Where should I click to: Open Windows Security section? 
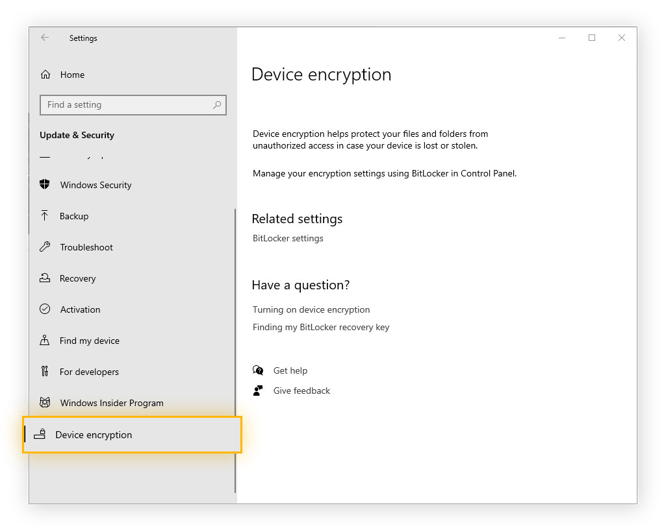tap(96, 185)
